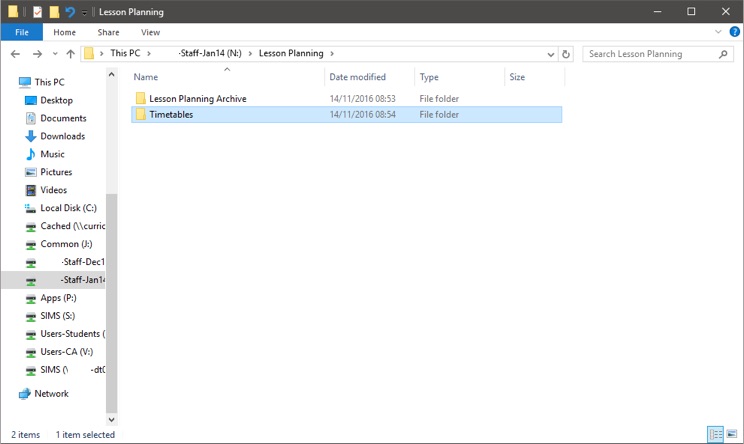The width and height of the screenshot is (744, 444).
Task: Open SIMS (S:) network drive
Action: click(x=57, y=316)
